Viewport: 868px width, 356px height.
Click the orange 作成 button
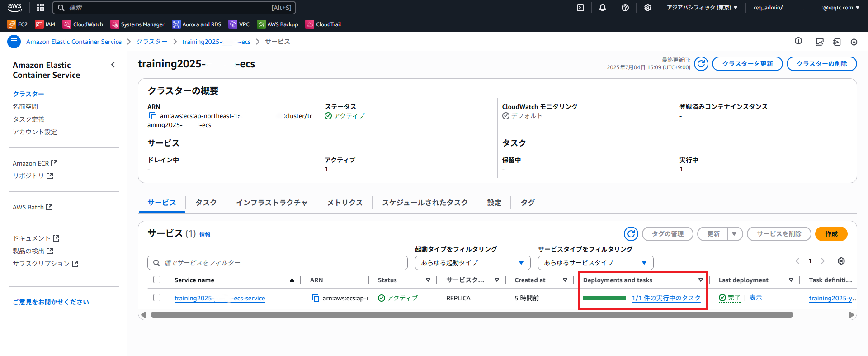831,234
